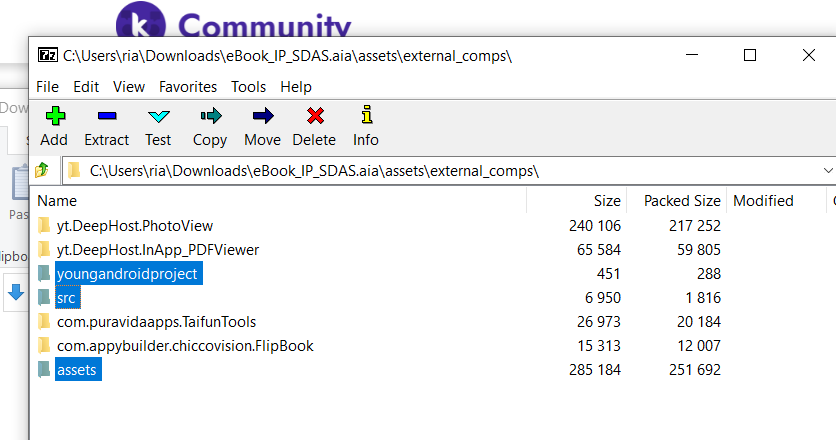Image resolution: width=836 pixels, height=440 pixels.
Task: Close the 7-Zip window
Action: [x=808, y=55]
